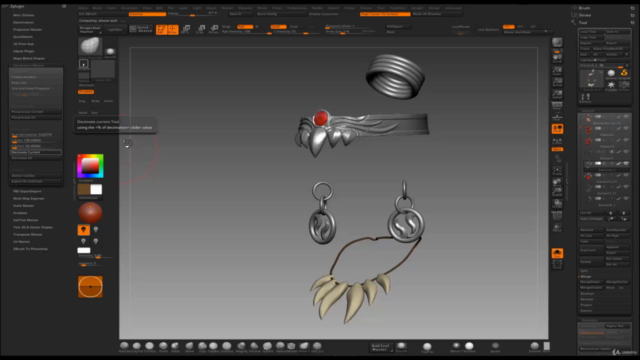Select the PolyMesh3D star tool icon
This screenshot has height=360, width=640.
pos(611,85)
